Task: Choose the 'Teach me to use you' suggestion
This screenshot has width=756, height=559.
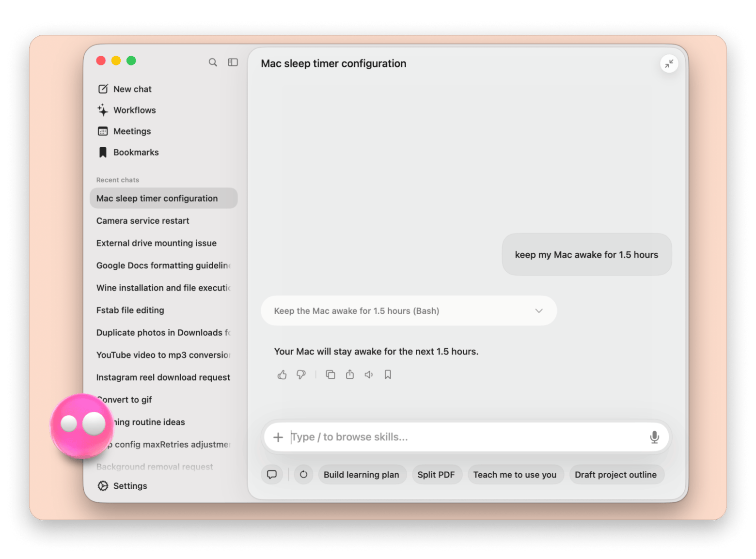Action: 515,475
